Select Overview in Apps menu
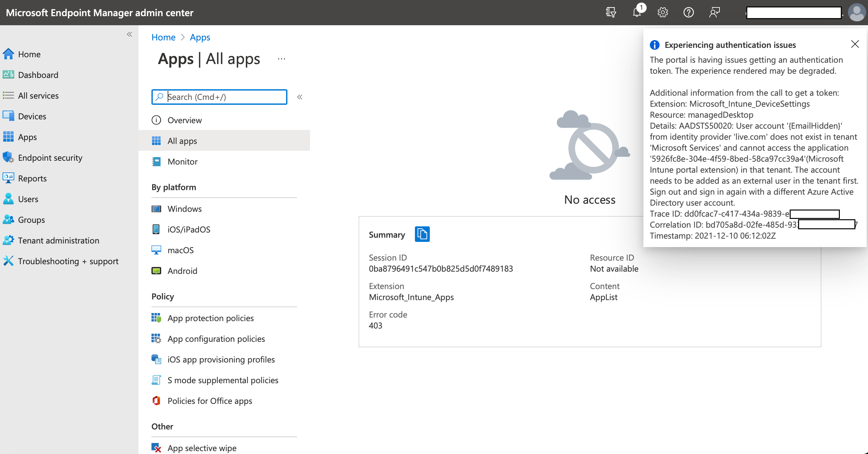 (224, 120)
